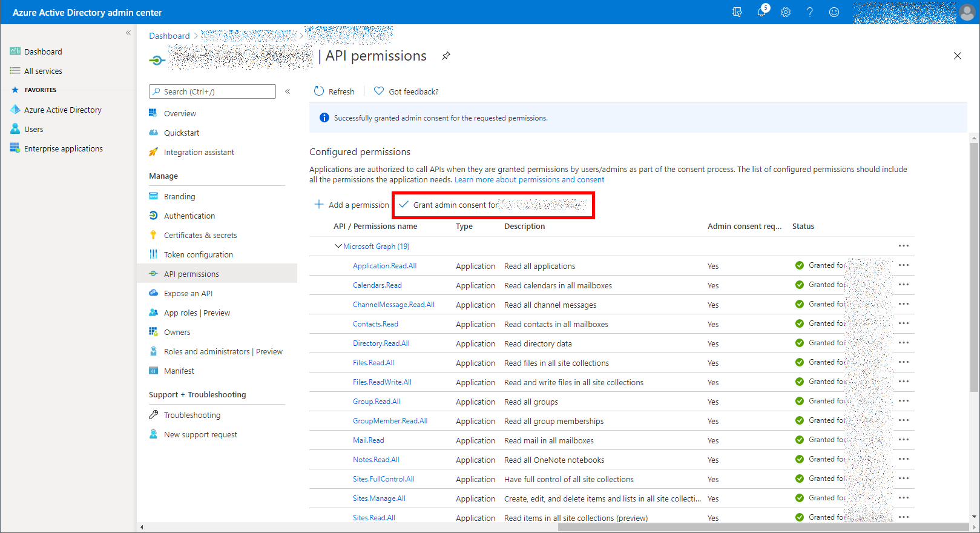
Task: Open ellipsis menu for Application.Read.All row
Action: pyautogui.click(x=904, y=265)
